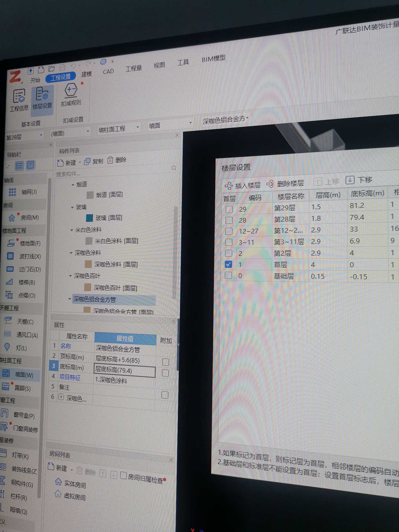Collapse the 米白色涂料 tree group
The width and height of the screenshot is (399, 532).
tap(72, 230)
